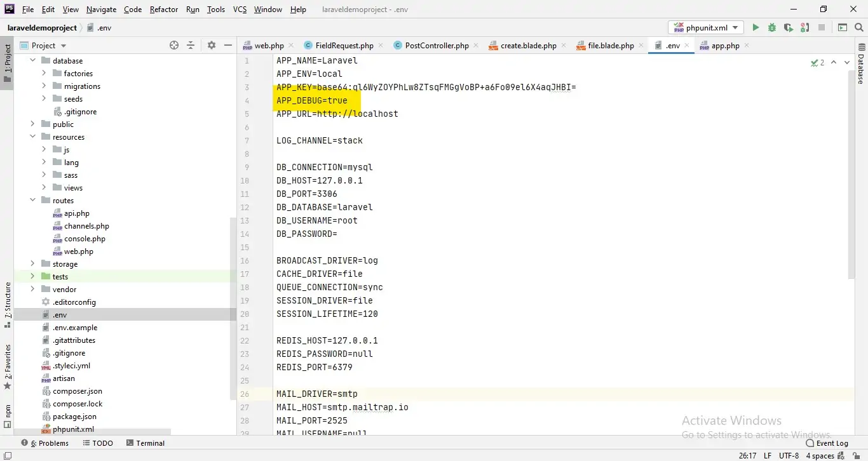Close the FieldRequest.php tab
The width and height of the screenshot is (868, 461).
click(x=381, y=45)
